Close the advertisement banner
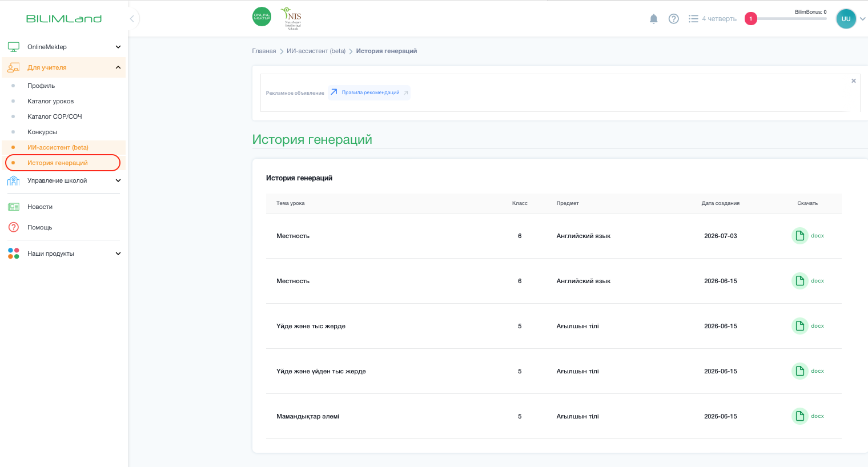The image size is (868, 467). (854, 81)
